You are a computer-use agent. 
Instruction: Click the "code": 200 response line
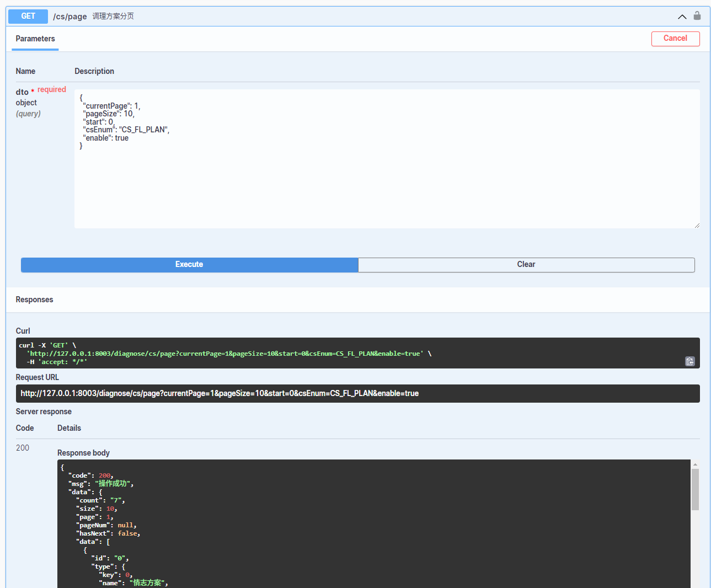pos(91,475)
